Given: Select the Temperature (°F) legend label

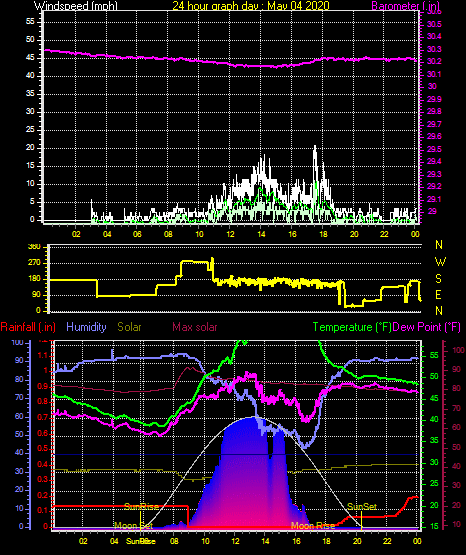Looking at the screenshot, I should (x=352, y=327).
